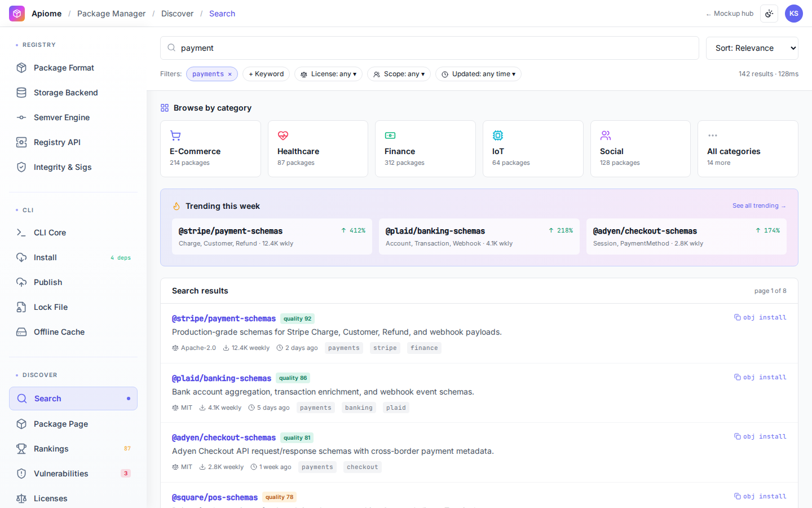This screenshot has width=812, height=508.
Task: Open Semver Engine in sidebar
Action: click(73, 117)
